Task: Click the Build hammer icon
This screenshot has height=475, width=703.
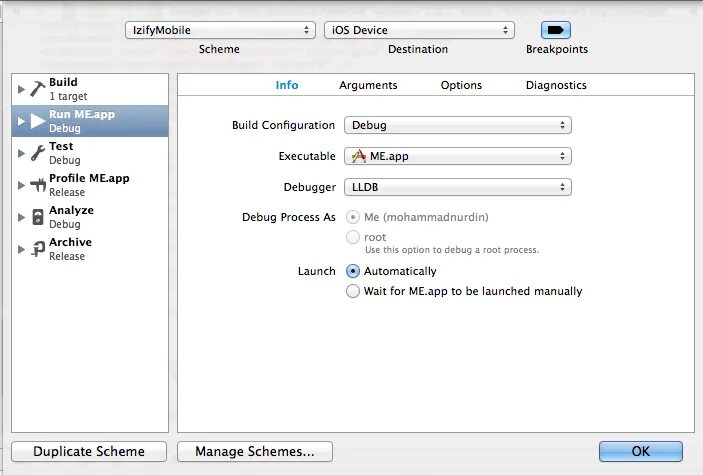Action: 38,89
